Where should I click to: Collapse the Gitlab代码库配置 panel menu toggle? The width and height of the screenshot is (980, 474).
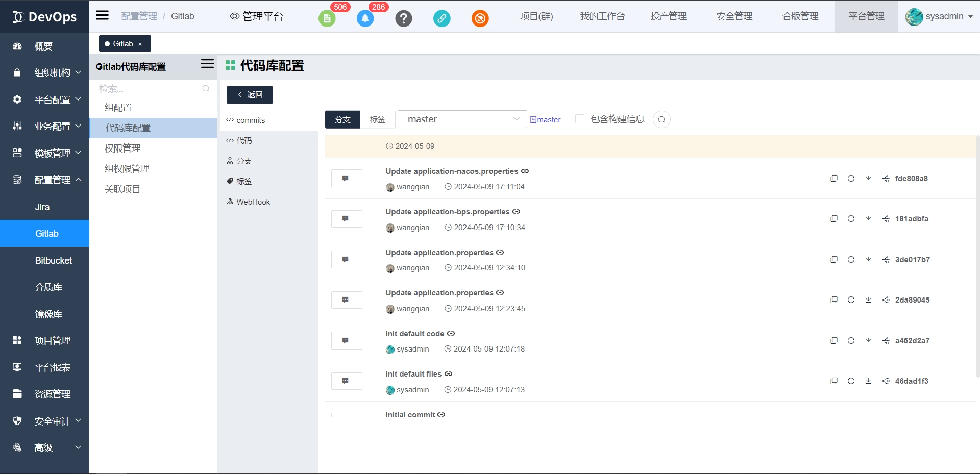[207, 64]
